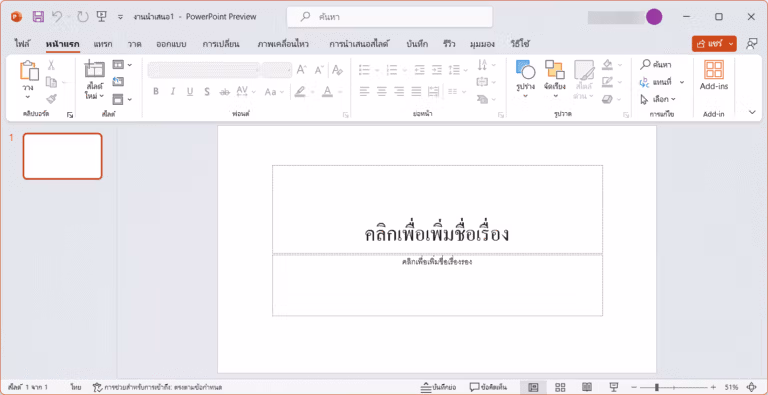Toggle center alignment button

382,91
